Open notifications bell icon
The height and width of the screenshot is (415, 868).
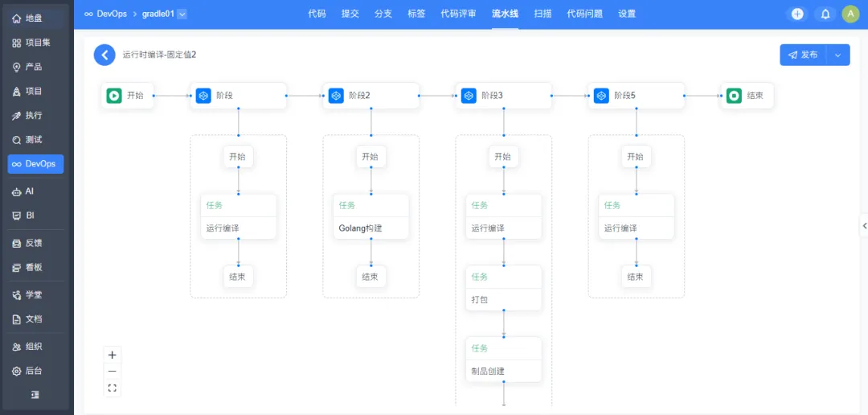[x=825, y=14]
